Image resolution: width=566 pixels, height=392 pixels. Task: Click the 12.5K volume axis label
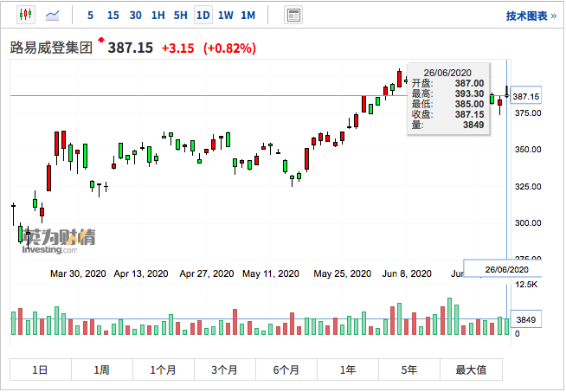pyautogui.click(x=526, y=285)
